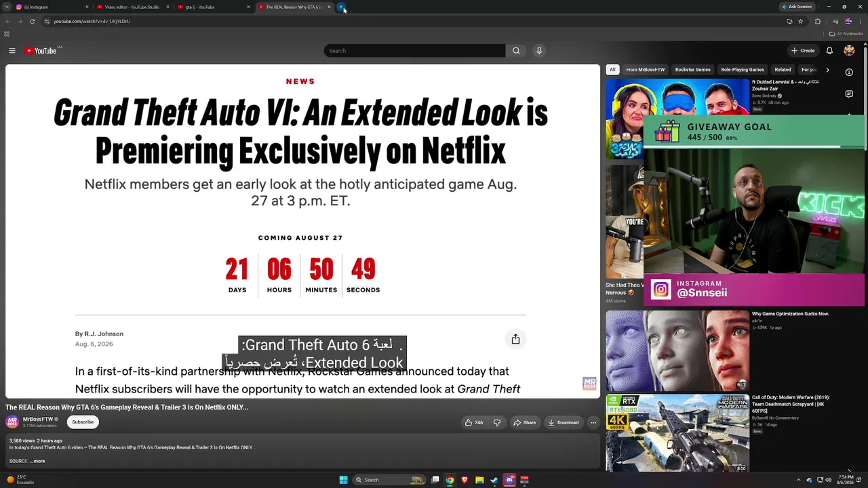The width and height of the screenshot is (868, 488).
Task: Open more actions ellipsis under video
Action: (593, 423)
